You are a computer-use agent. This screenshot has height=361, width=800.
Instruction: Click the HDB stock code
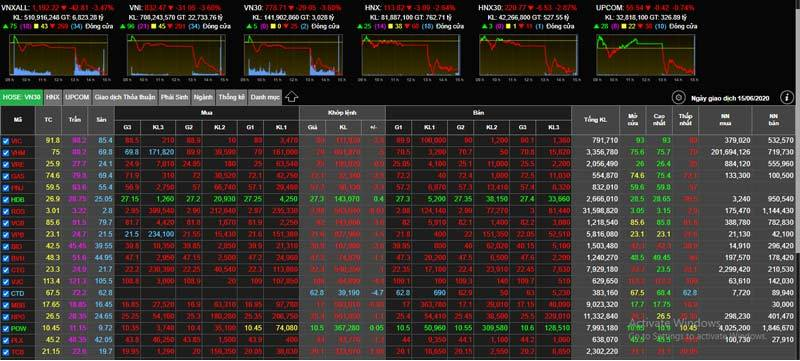point(18,200)
